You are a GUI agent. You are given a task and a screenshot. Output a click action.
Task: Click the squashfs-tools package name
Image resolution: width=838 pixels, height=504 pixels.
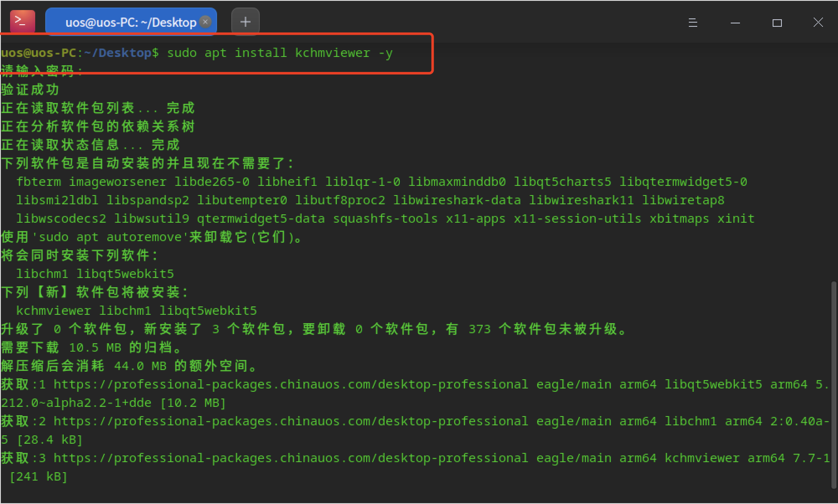coord(385,219)
